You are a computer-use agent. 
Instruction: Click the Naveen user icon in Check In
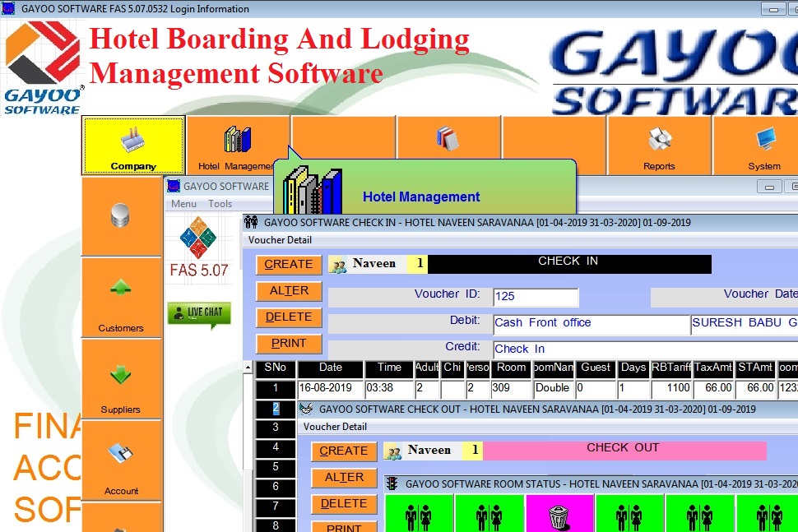coord(338,265)
